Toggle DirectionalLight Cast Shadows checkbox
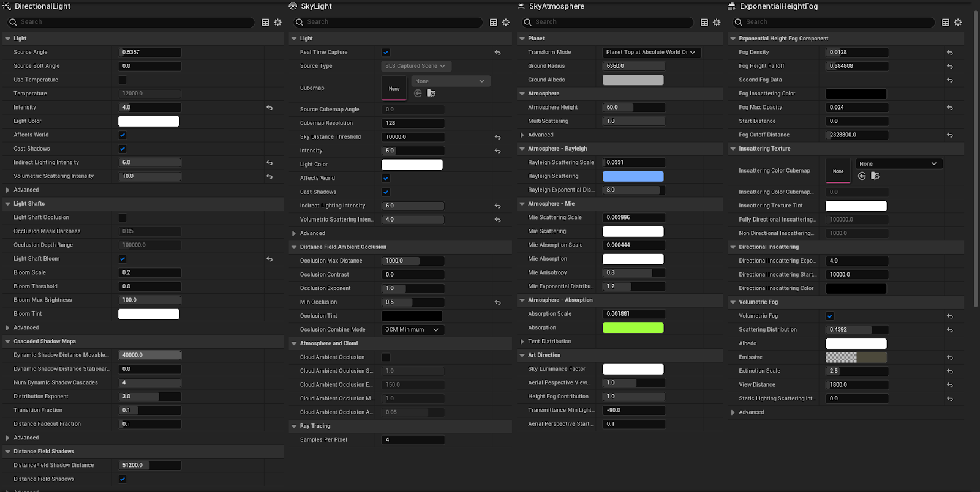The height and width of the screenshot is (492, 980). coord(123,149)
